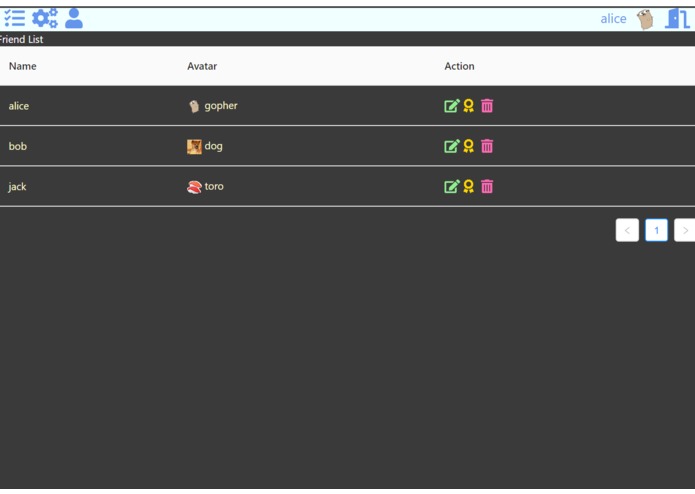Select page 1 in pagination
This screenshot has width=695, height=494.
click(656, 230)
